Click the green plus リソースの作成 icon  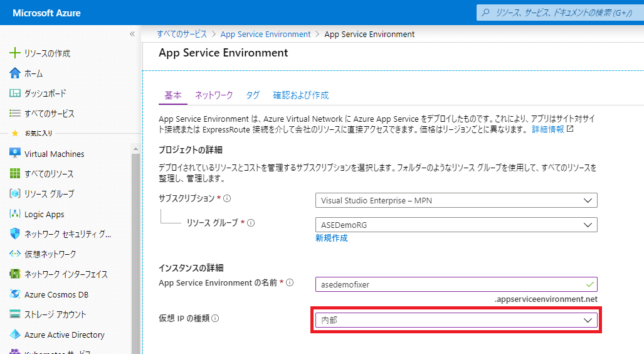tap(15, 53)
